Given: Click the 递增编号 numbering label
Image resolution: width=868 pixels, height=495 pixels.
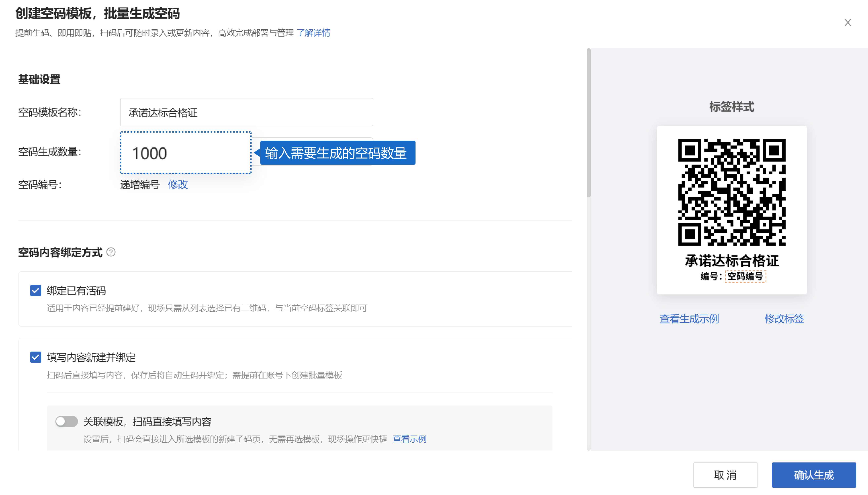Looking at the screenshot, I should pyautogui.click(x=140, y=185).
